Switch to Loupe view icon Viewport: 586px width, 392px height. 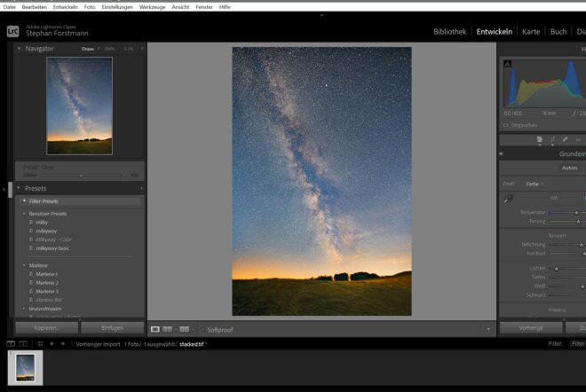[155, 329]
